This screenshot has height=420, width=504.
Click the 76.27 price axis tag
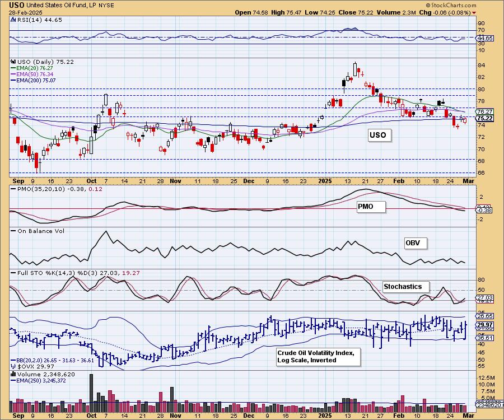point(485,112)
